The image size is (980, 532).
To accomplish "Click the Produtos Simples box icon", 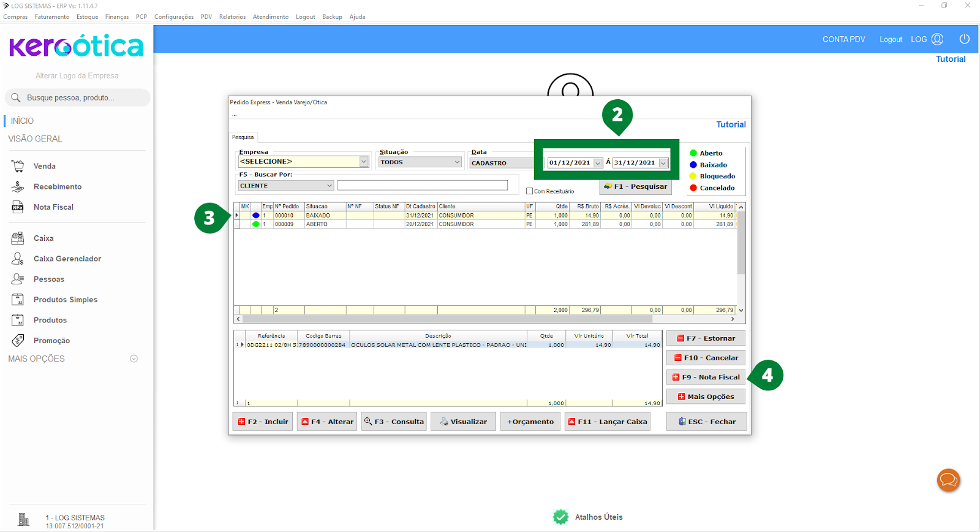I will 18,300.
